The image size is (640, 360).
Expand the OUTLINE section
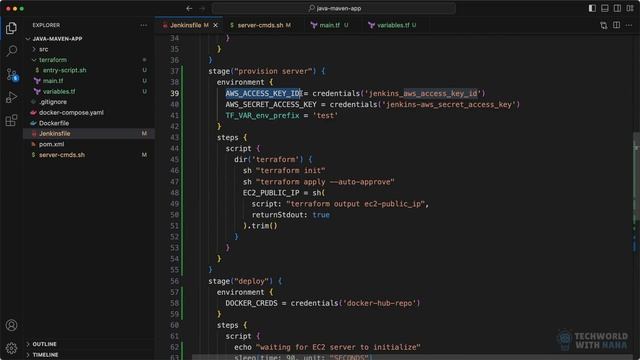click(x=44, y=344)
